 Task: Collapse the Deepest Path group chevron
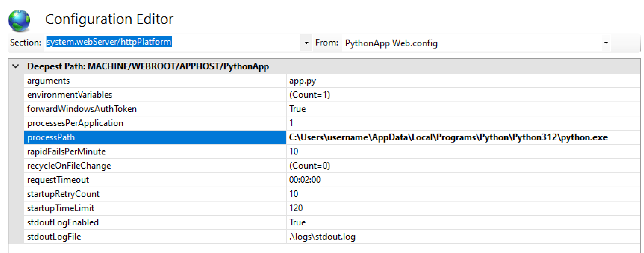[x=15, y=66]
